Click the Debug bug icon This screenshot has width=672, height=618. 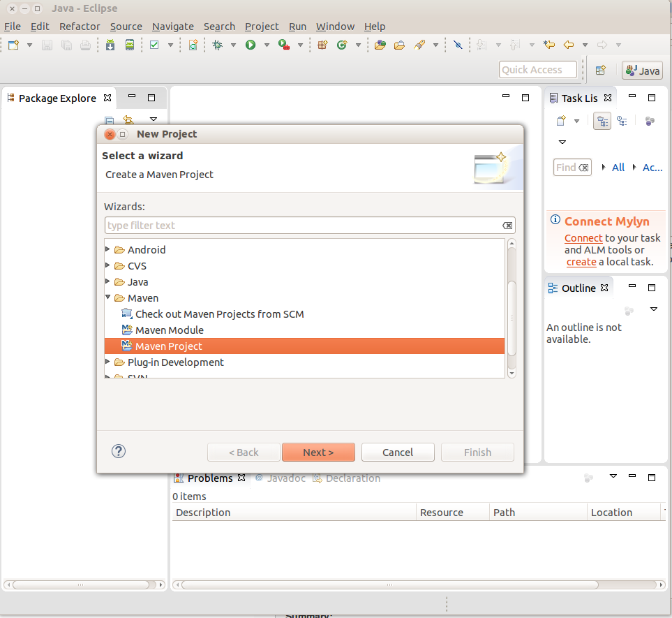point(218,45)
